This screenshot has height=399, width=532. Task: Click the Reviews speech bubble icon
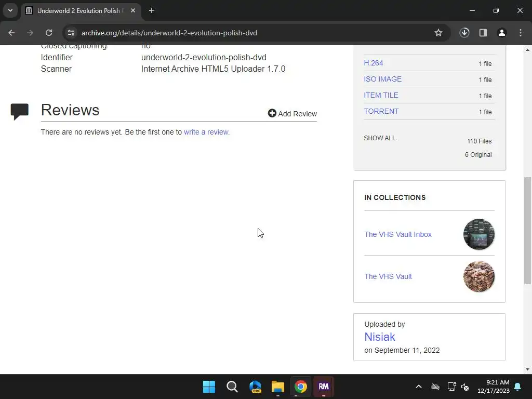[x=19, y=112]
